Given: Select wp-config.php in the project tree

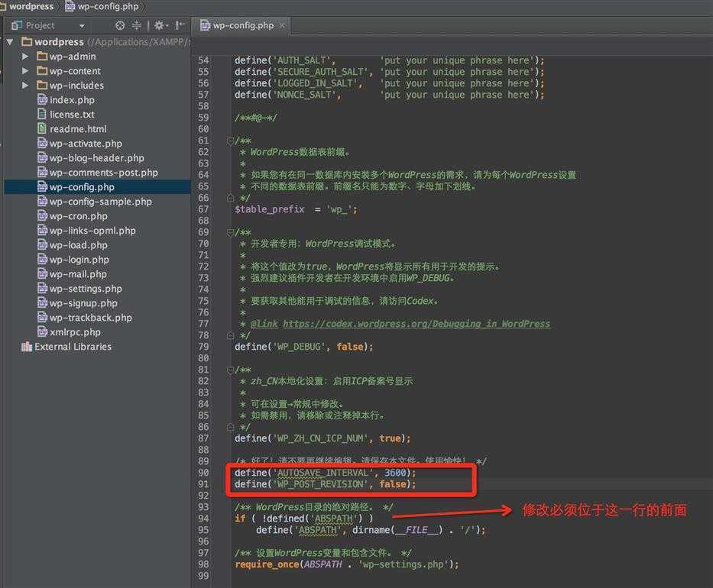Looking at the screenshot, I should (x=82, y=187).
